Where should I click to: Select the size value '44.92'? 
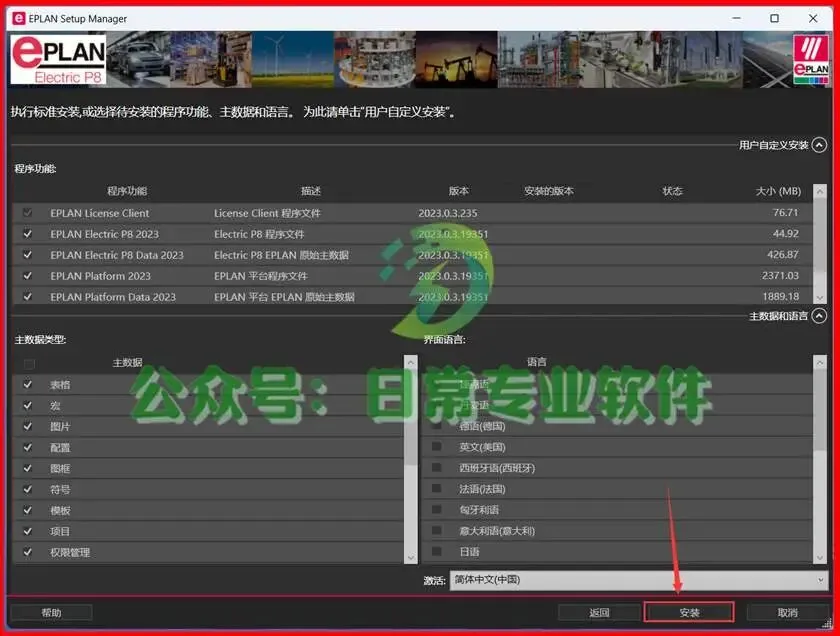tap(785, 234)
